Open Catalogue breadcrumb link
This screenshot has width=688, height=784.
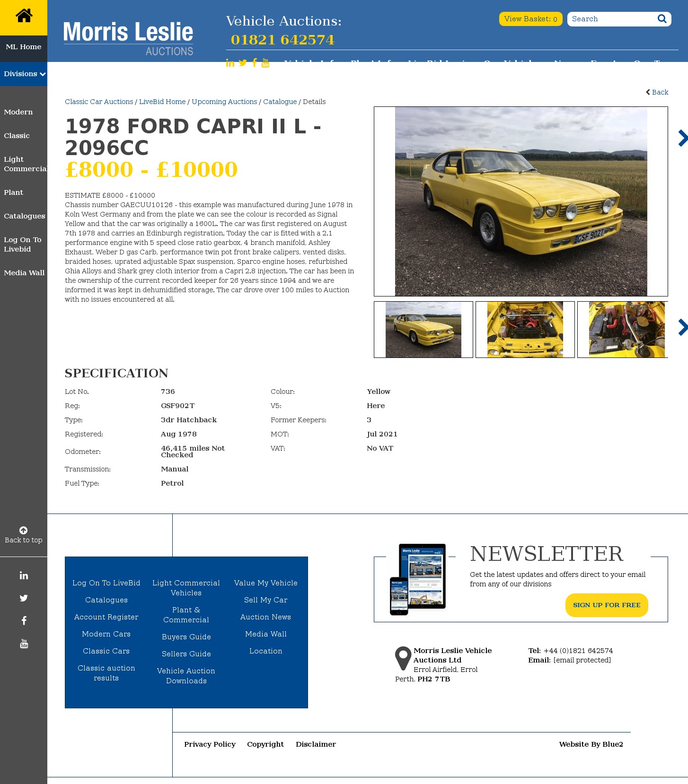(x=280, y=102)
